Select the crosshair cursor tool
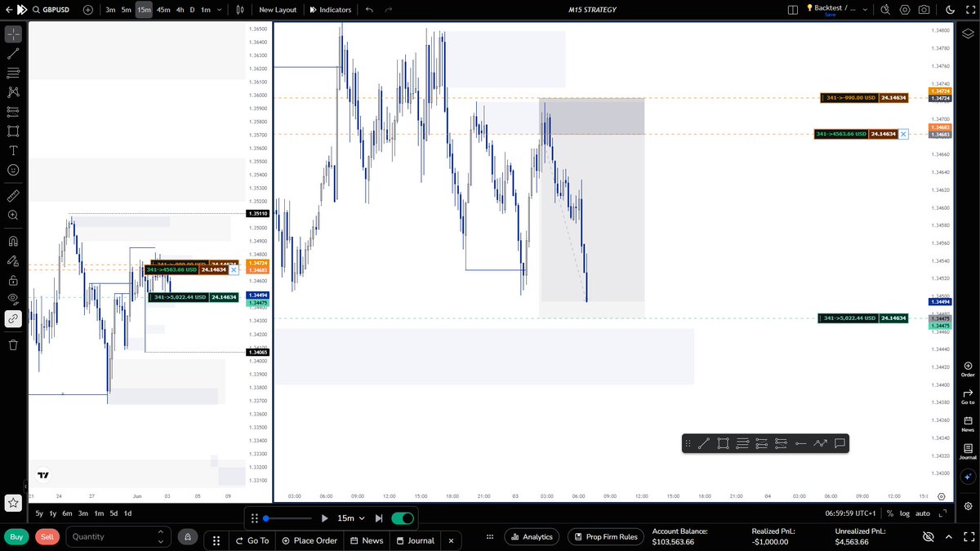The image size is (980, 551). pyautogui.click(x=13, y=34)
